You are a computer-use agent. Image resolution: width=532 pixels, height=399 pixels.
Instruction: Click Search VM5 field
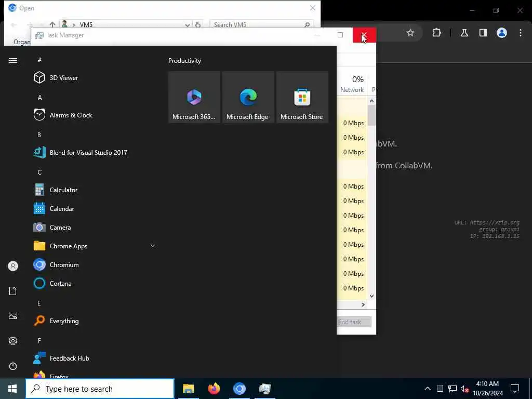tap(262, 25)
